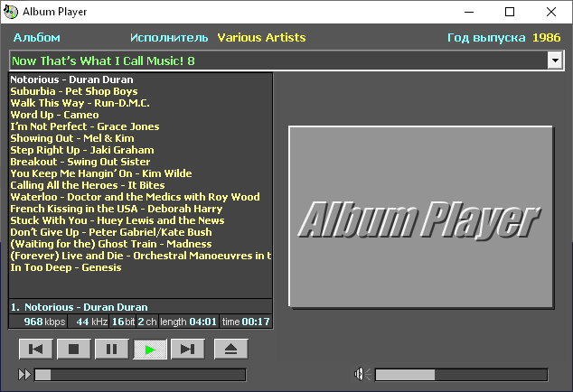
Task: Click the volume slider bar
Action: coord(461,375)
